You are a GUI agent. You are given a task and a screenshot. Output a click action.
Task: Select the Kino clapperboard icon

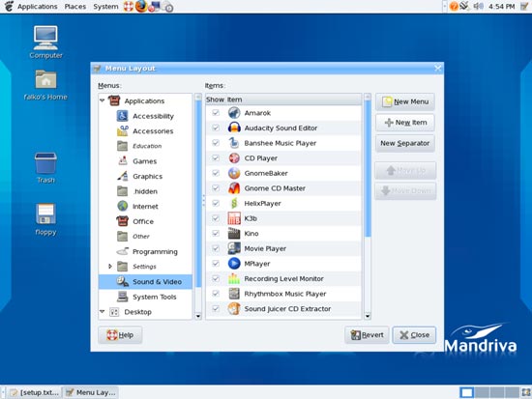coord(234,233)
